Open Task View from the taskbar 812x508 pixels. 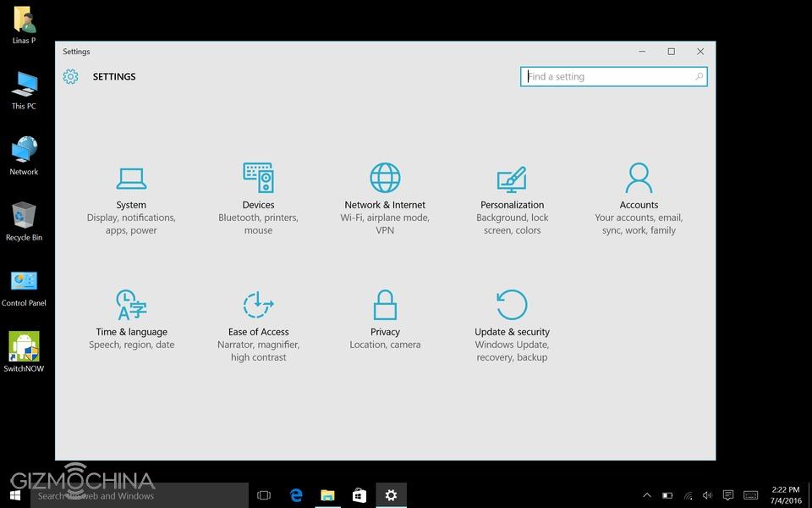264,495
